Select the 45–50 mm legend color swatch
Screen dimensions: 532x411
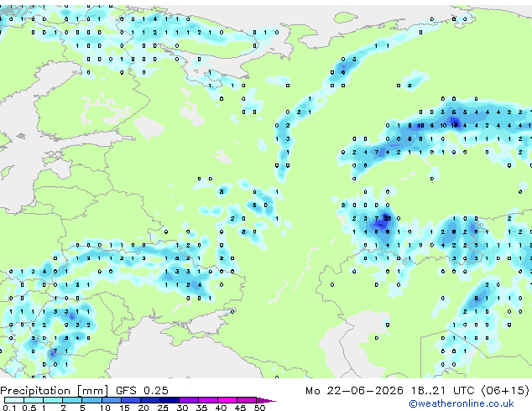pyautogui.click(x=247, y=400)
